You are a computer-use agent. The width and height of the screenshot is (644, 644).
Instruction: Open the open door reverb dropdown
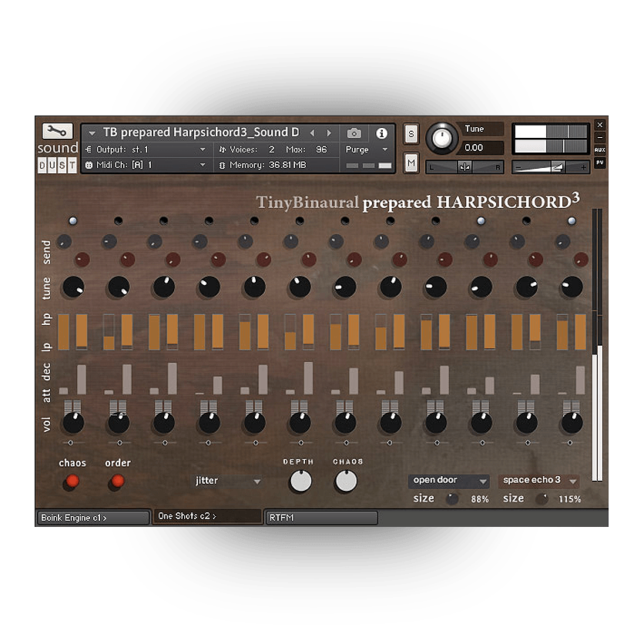point(448,480)
